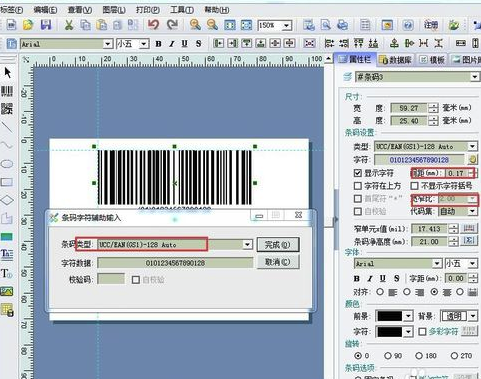Open the 打印(P) menu
This screenshot has width=481, height=379.
[148, 10]
